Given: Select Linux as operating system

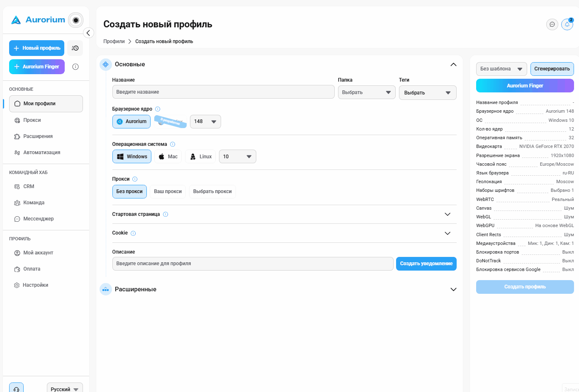Looking at the screenshot, I should pos(200,157).
